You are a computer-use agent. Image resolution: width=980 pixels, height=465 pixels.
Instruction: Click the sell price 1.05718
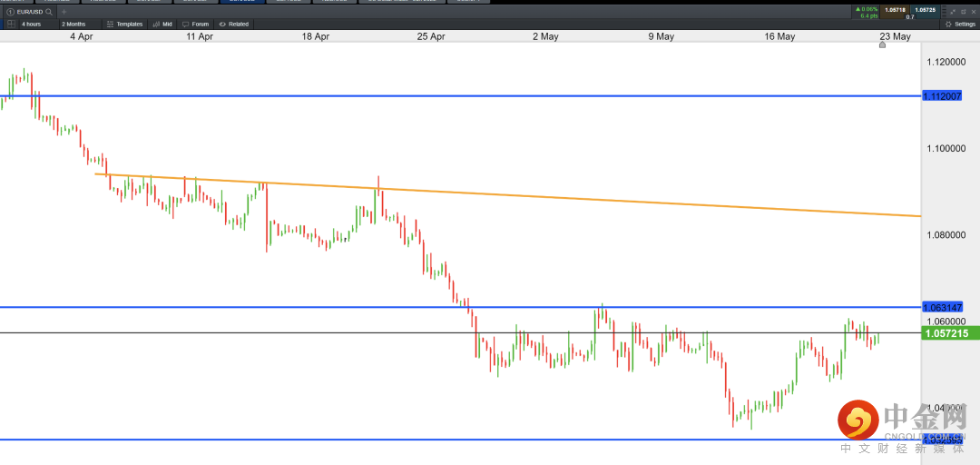(x=895, y=11)
